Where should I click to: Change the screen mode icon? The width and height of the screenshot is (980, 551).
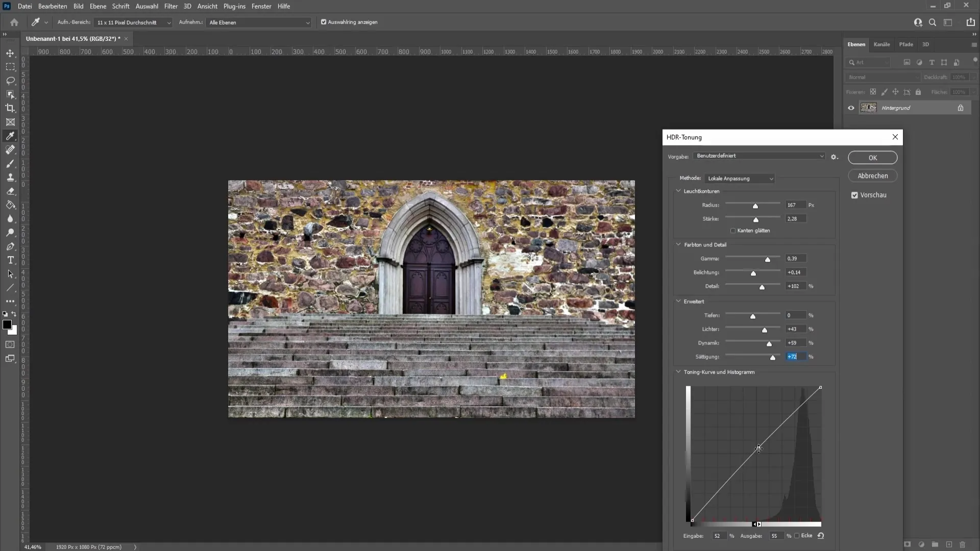click(10, 359)
